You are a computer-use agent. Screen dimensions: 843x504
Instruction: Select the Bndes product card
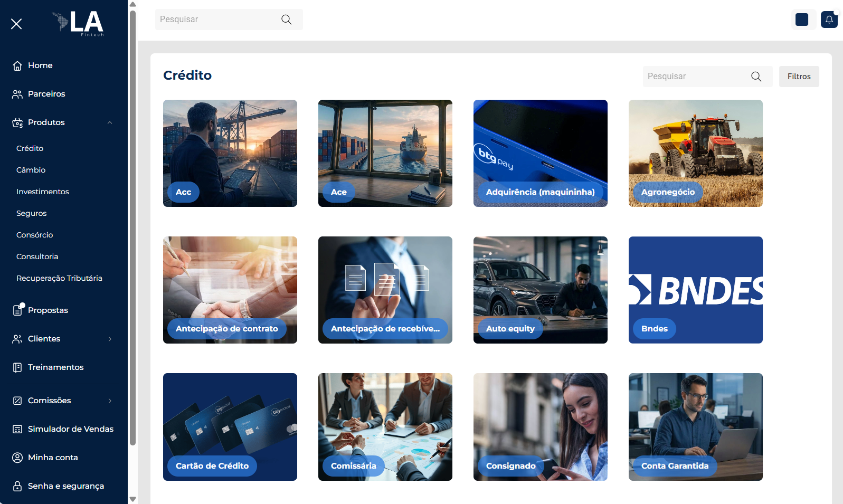tap(696, 290)
